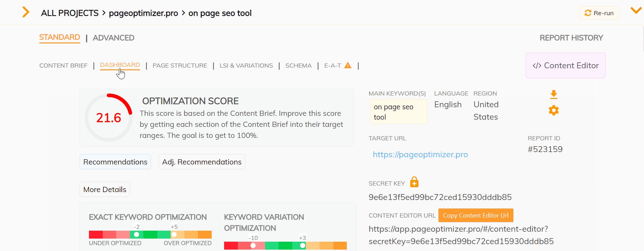Open the top-right orange dropdown chevron

coord(636,10)
